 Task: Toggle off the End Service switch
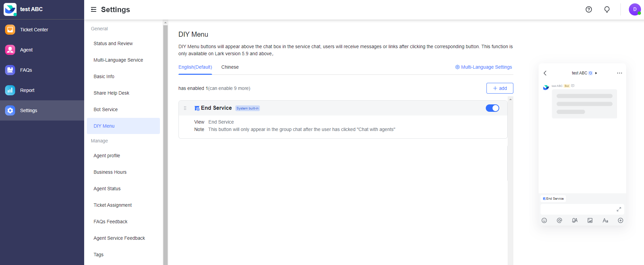tap(493, 108)
